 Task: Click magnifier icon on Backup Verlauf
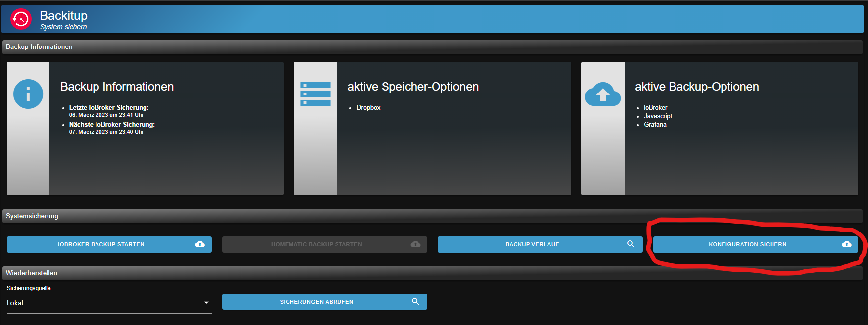point(631,244)
